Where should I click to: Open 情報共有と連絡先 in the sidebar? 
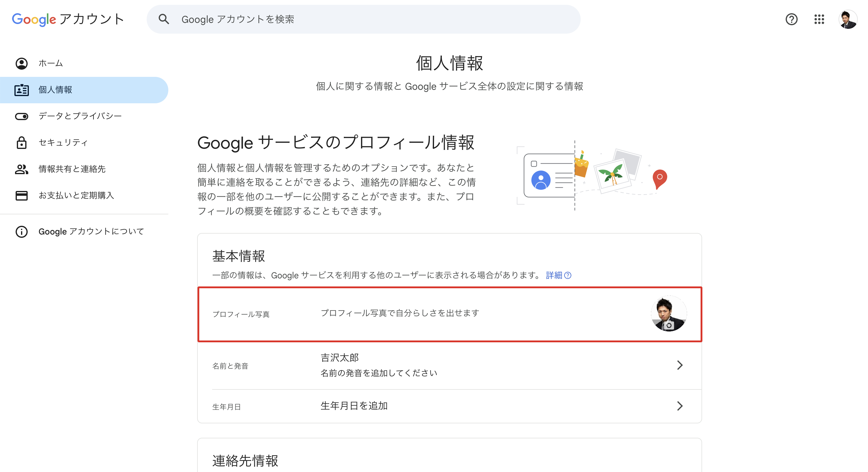tap(84, 169)
